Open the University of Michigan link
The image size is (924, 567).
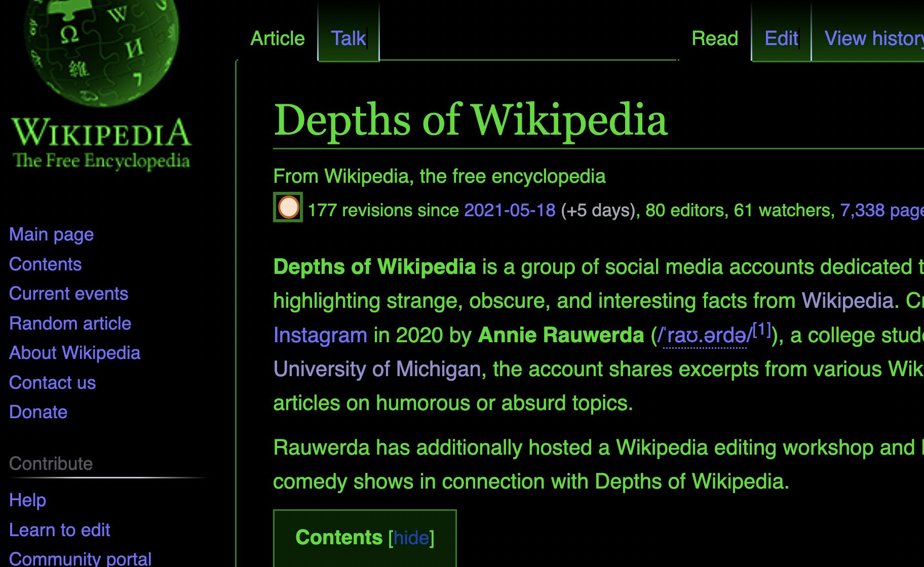377,369
